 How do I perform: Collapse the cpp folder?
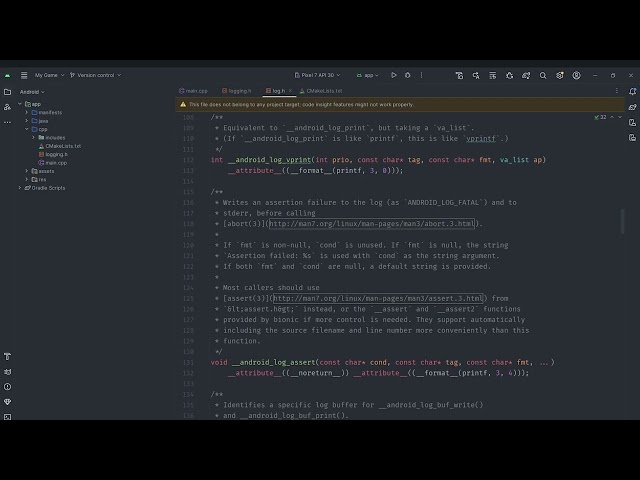(27, 129)
